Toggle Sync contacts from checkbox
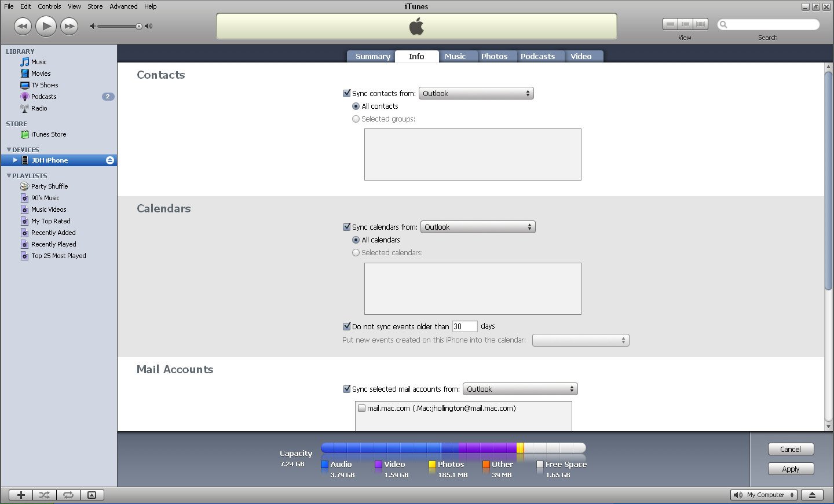Screen dimensions: 834x504 coord(347,93)
